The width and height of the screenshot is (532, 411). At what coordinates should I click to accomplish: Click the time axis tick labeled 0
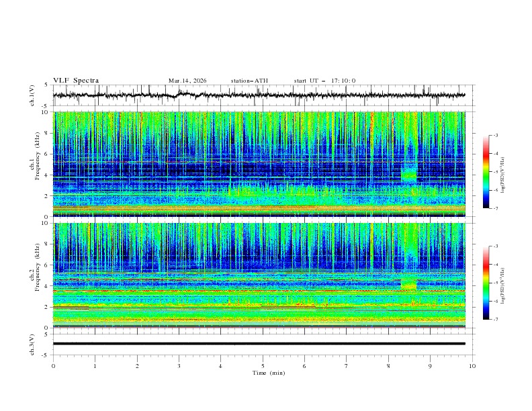[53, 366]
